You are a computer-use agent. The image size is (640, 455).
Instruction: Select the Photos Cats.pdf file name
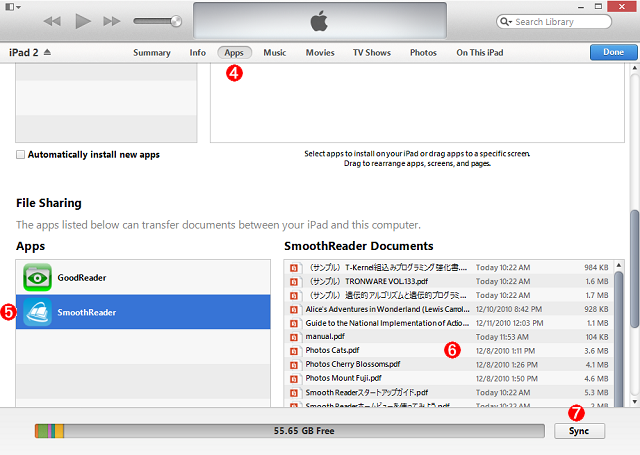(332, 350)
